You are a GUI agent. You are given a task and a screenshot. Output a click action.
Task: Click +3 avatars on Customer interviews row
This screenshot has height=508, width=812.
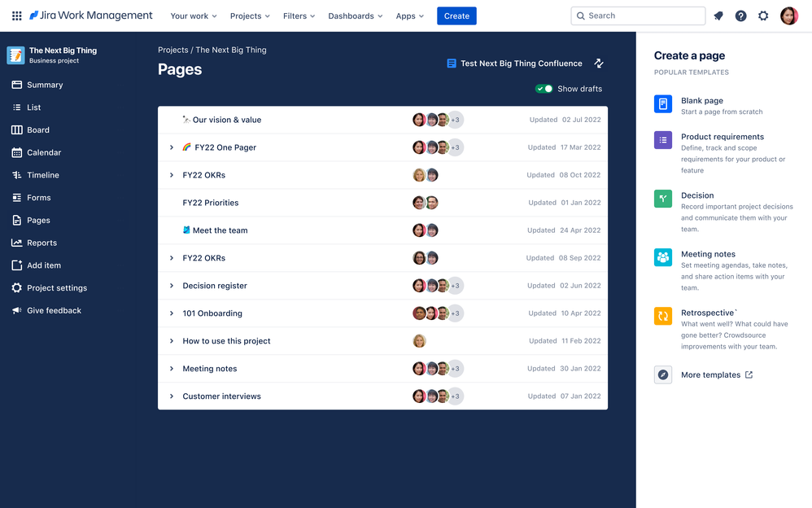point(455,396)
